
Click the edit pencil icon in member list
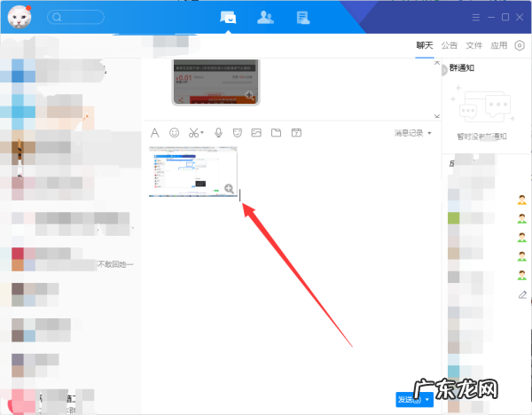(522, 294)
